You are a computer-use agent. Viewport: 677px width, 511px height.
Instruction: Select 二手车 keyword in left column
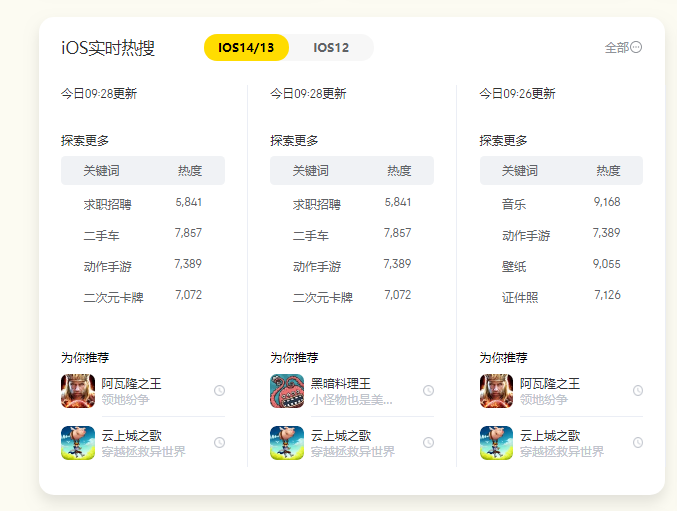(x=101, y=235)
